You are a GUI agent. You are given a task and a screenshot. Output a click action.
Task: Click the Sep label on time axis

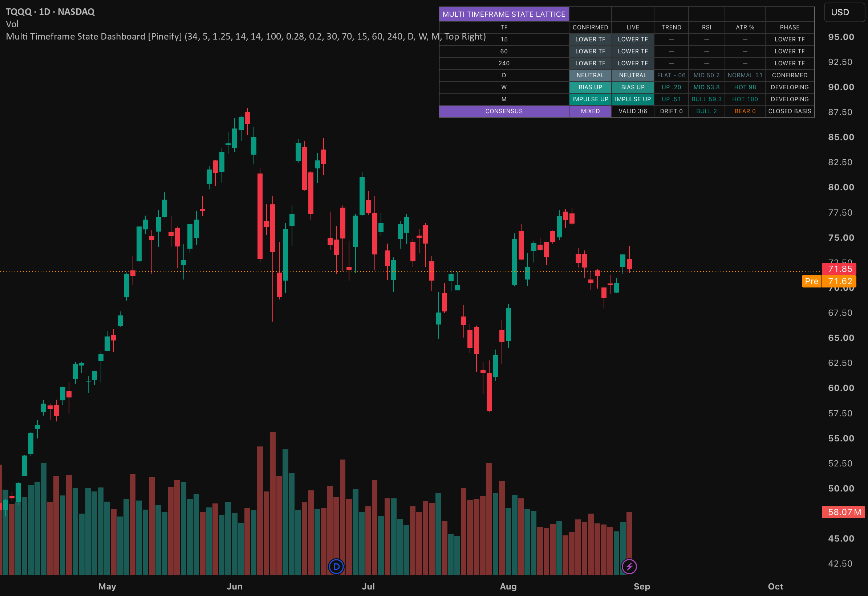pos(642,586)
